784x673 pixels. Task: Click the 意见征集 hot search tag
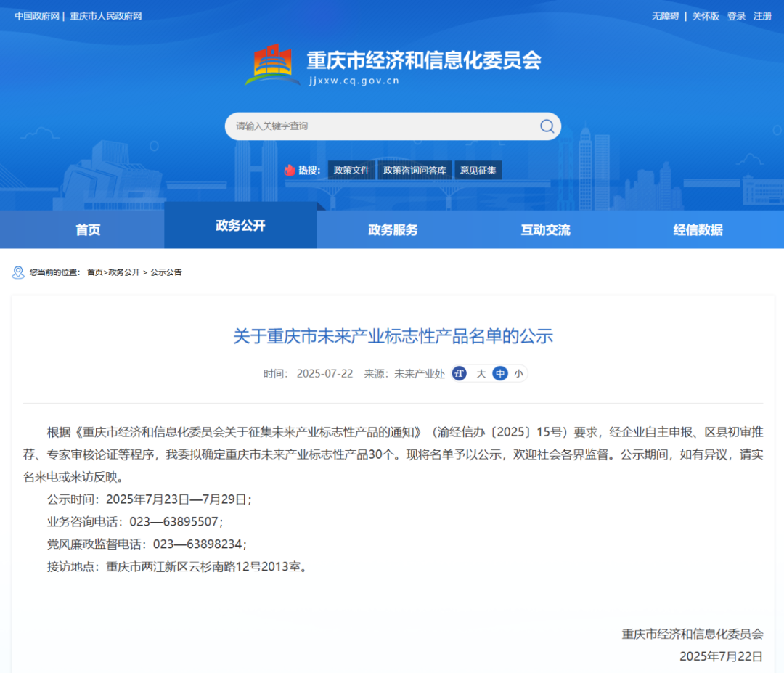478,171
